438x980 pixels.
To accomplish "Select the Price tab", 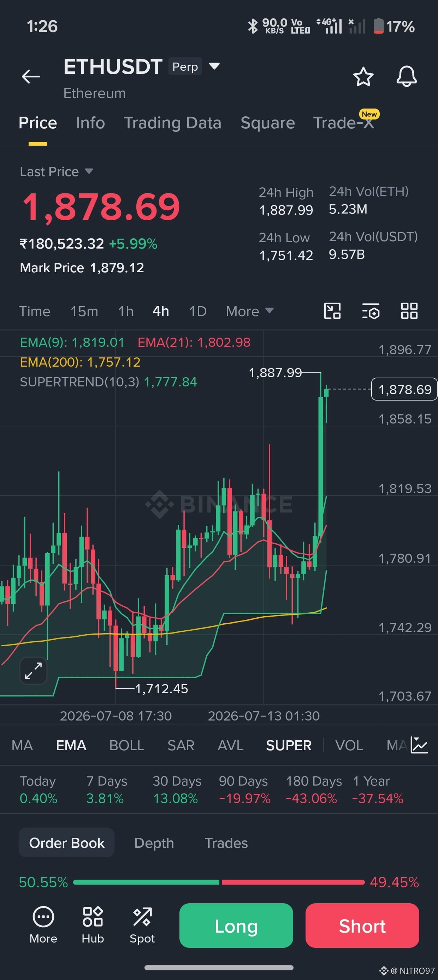I will pos(38,123).
